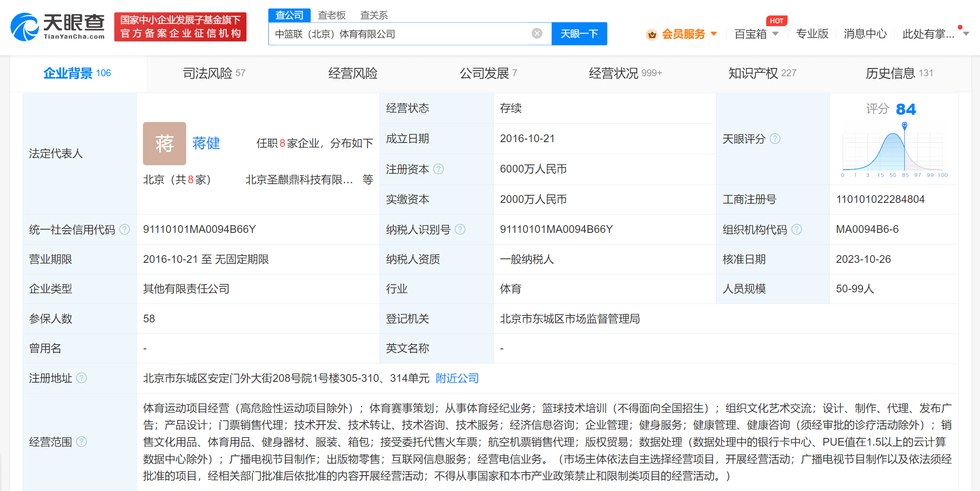980x491 pixels.
Task: Expand the 百宝箱 dropdown arrow
Action: coord(775,33)
